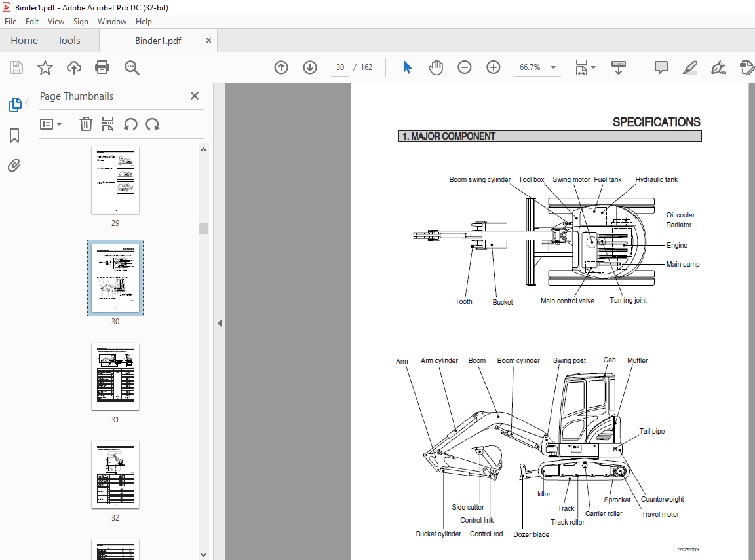Switch to the Tools tab

69,41
